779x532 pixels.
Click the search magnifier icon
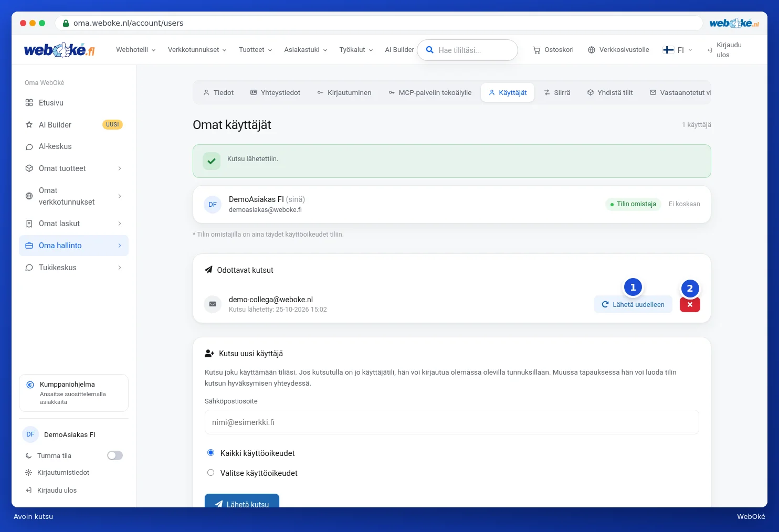pos(429,50)
